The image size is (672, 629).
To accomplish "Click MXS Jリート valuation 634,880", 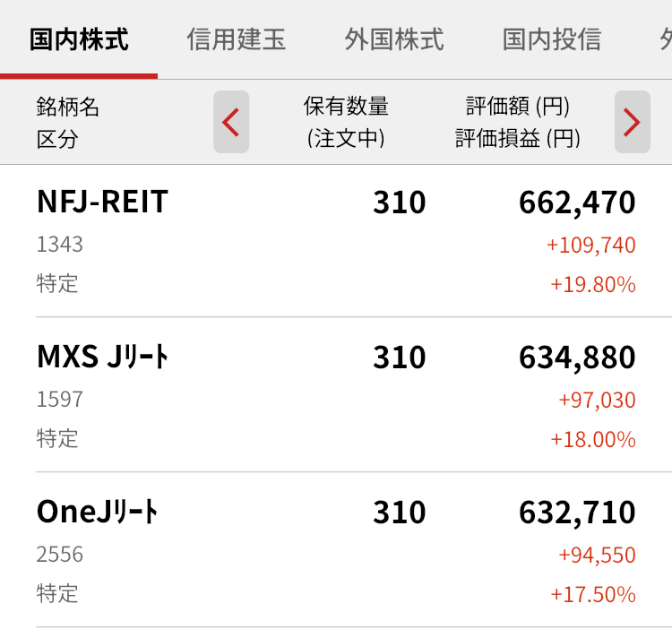I will point(577,358).
